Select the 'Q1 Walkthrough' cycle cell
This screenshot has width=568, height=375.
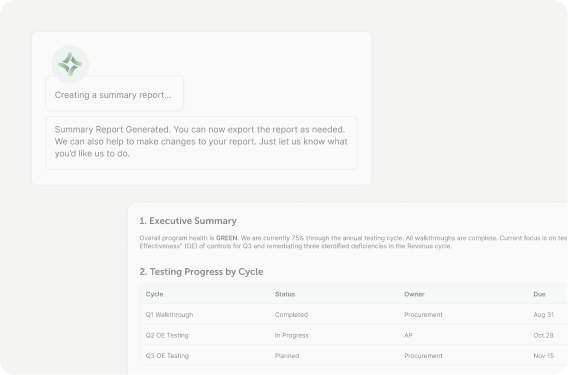[169, 314]
